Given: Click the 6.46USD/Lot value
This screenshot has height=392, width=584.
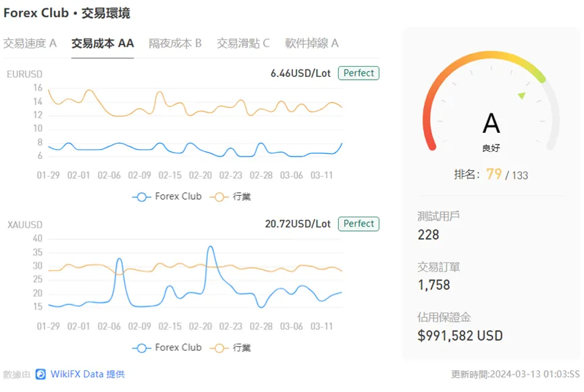Looking at the screenshot, I should click(x=300, y=74).
